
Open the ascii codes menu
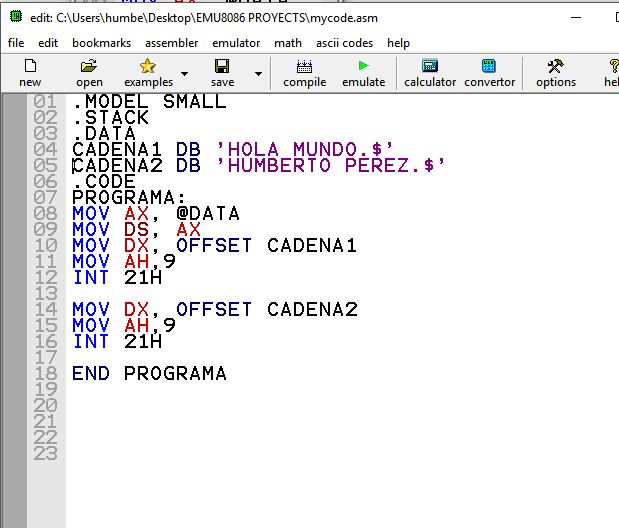click(x=344, y=43)
